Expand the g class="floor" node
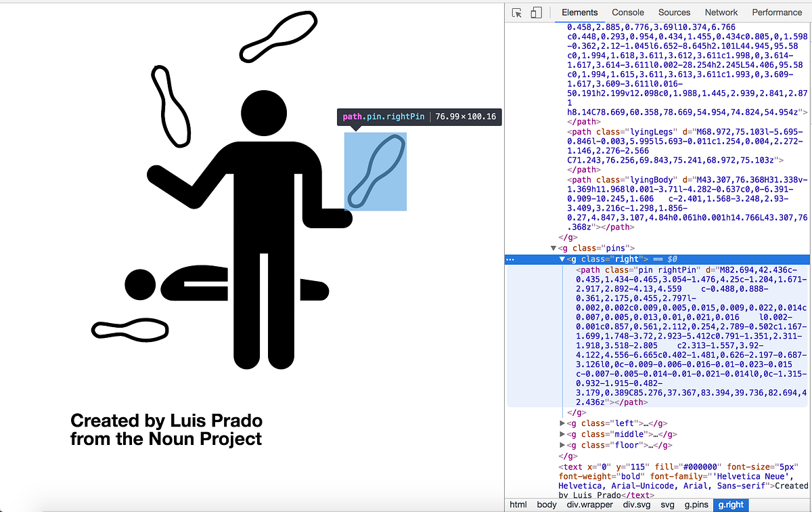The width and height of the screenshot is (812, 512). coord(562,445)
